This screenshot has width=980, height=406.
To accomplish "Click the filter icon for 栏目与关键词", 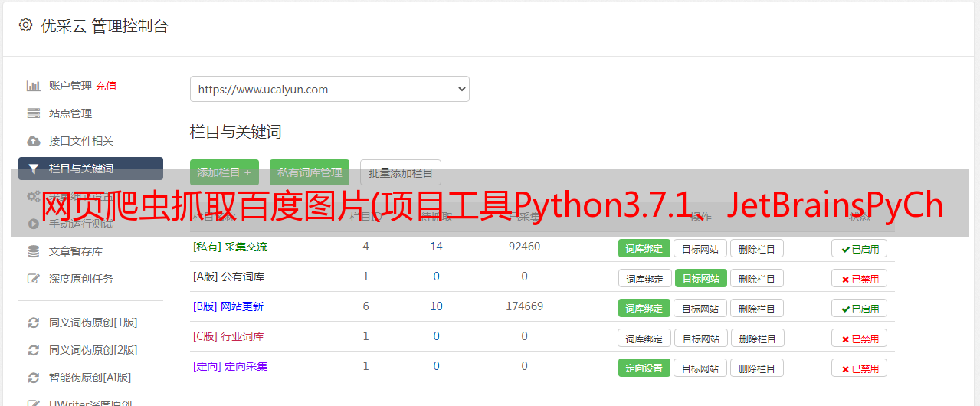I will coord(33,169).
